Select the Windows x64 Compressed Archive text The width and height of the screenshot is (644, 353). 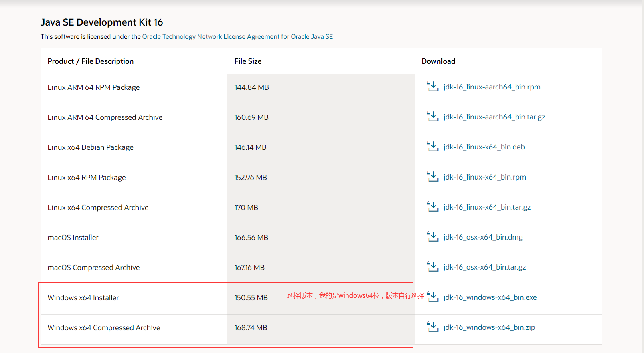tap(104, 328)
